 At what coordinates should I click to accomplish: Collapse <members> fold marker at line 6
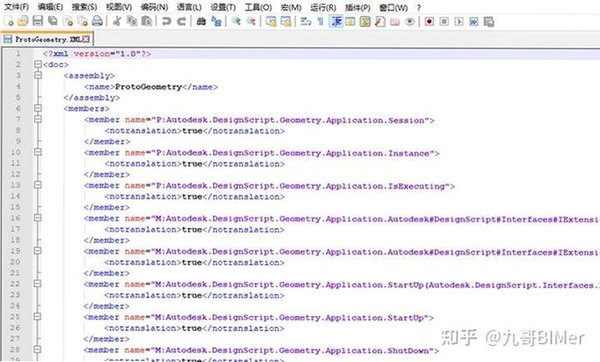coord(38,108)
